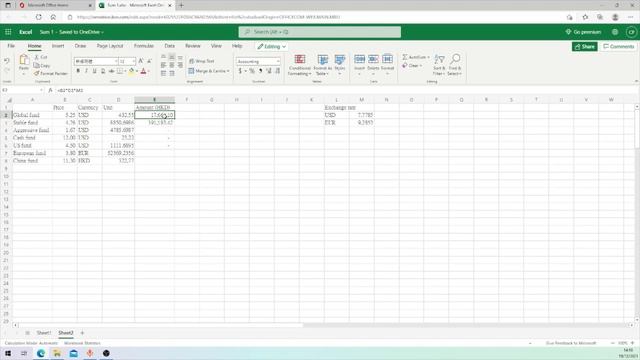Apply a cell borders style

(x=120, y=71)
